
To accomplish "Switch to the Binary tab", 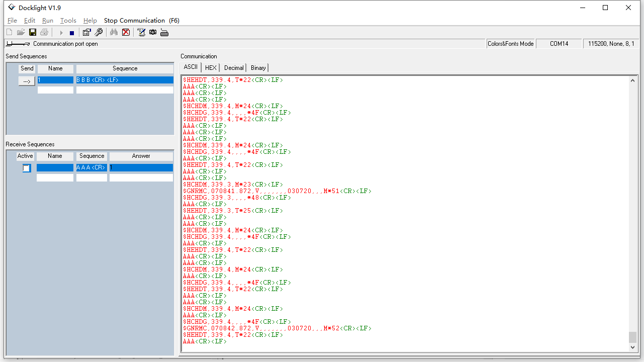I will click(x=258, y=67).
